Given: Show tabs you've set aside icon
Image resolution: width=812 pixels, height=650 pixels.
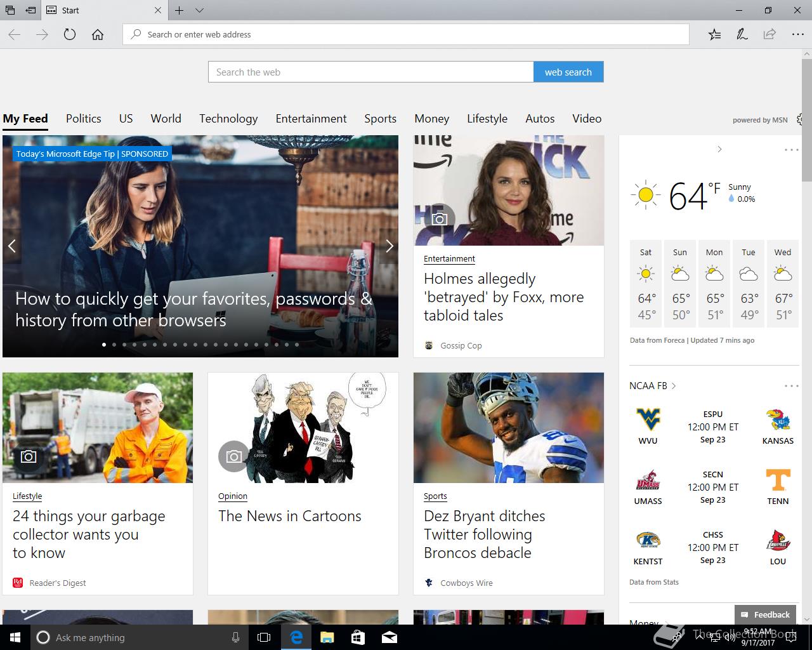Looking at the screenshot, I should 10,10.
